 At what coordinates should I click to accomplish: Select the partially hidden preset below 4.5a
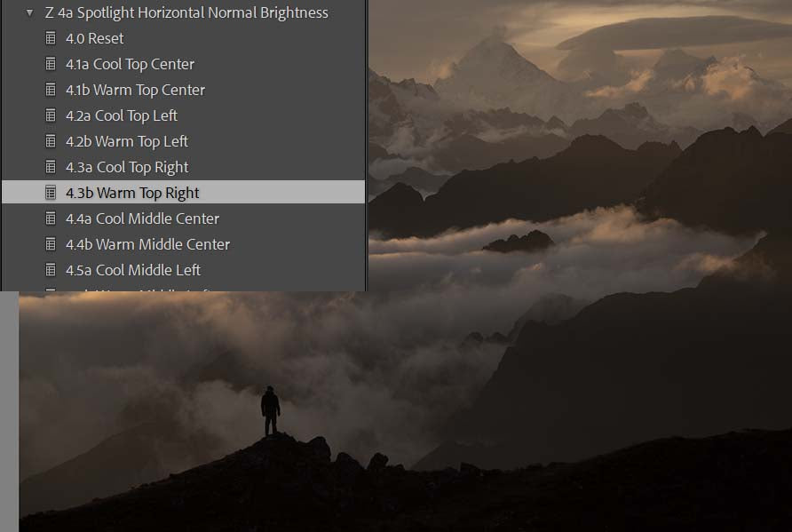[133, 289]
